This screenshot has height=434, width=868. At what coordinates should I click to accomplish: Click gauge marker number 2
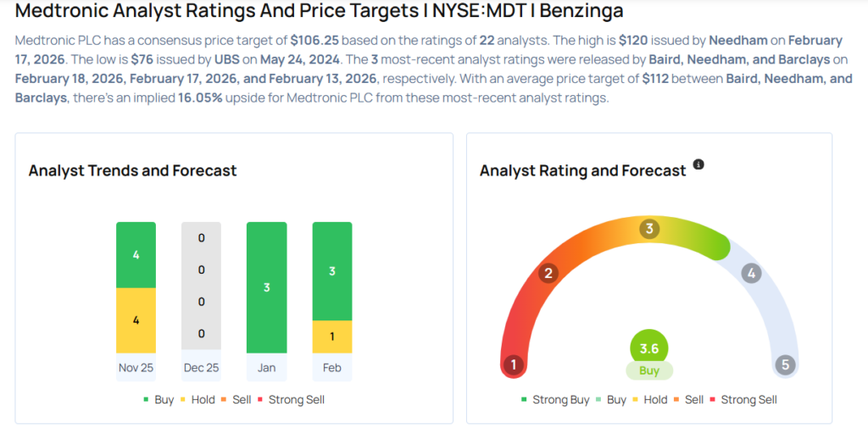coord(548,273)
